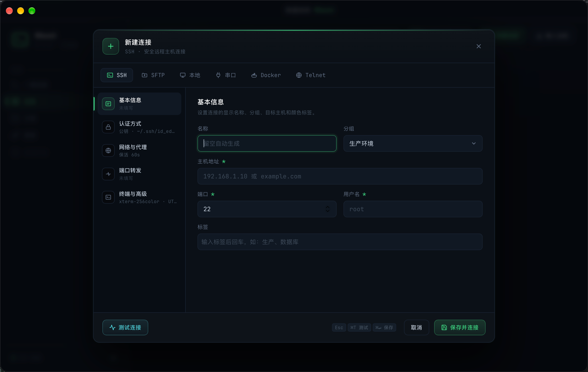Click the green plus icon beside 新建连接
Screen dimensions: 588x372
[111, 46]
